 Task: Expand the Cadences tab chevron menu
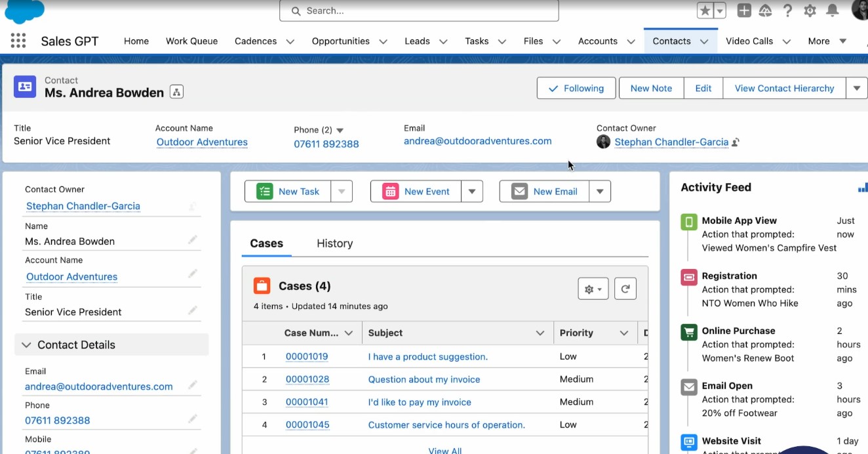(290, 41)
